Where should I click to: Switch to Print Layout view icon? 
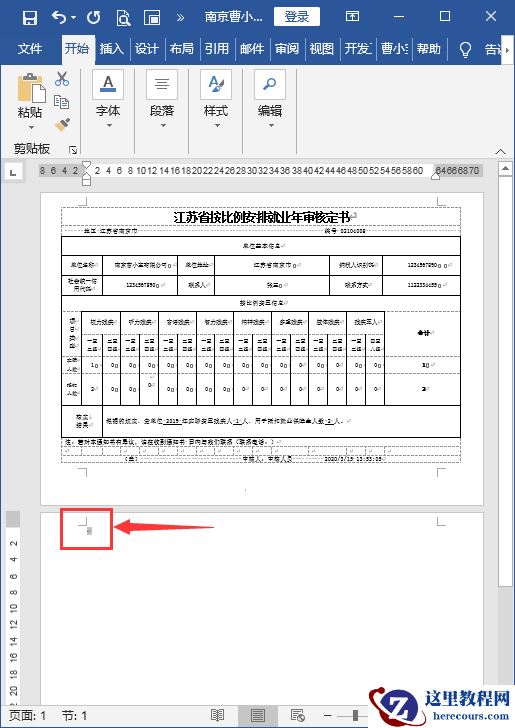coord(258,715)
